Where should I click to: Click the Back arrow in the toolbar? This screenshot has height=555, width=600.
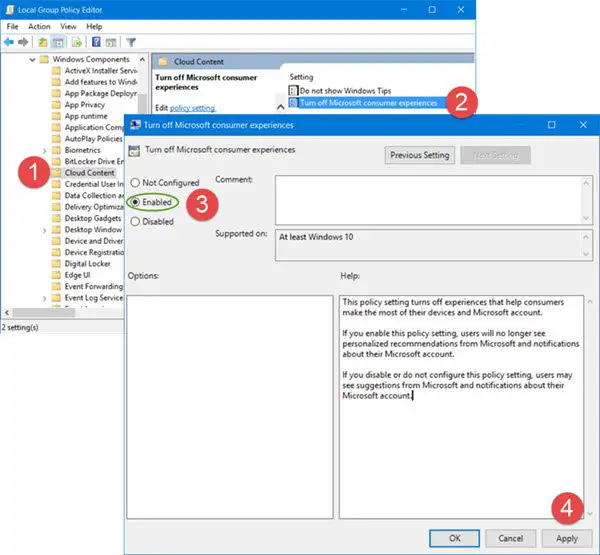tap(10, 42)
